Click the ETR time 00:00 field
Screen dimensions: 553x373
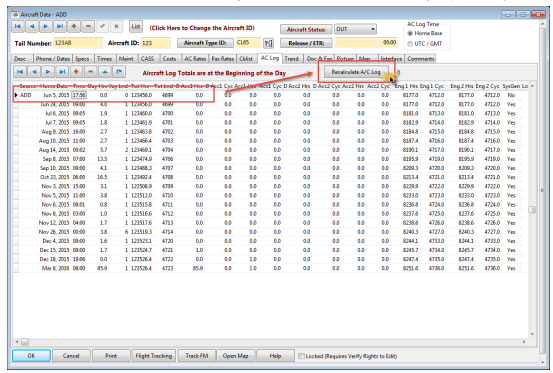387,43
